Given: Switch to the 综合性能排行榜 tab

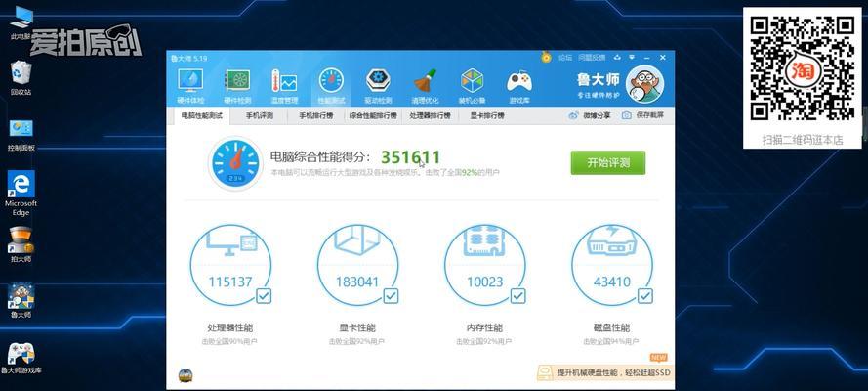Looking at the screenshot, I should [373, 116].
